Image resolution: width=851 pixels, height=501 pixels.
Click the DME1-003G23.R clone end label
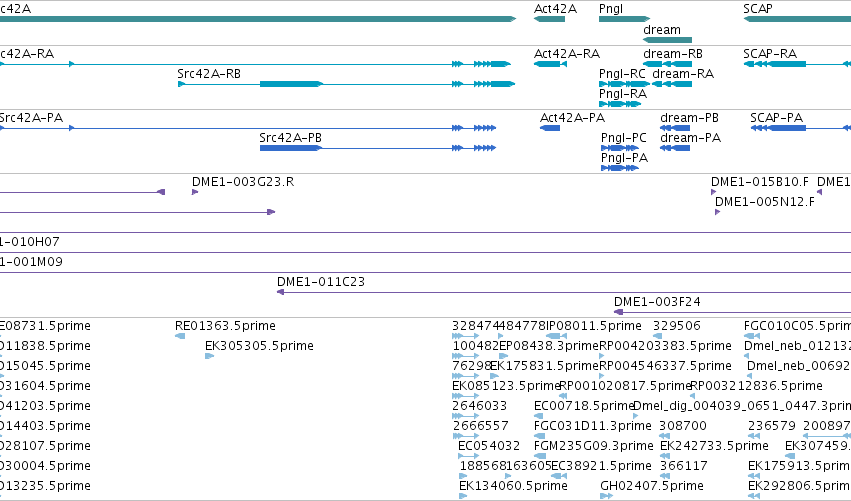243,182
